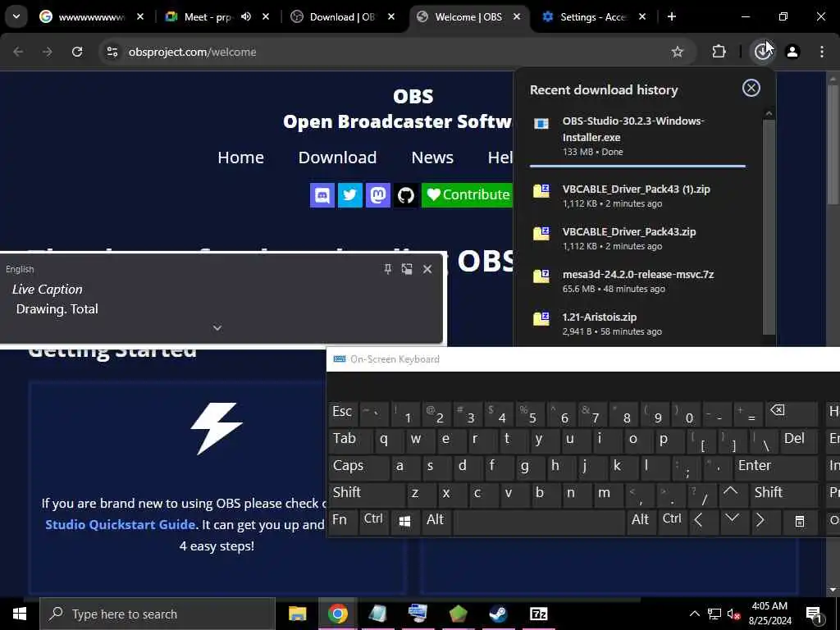The image size is (840, 630).
Task: Open the Windows Start menu
Action: [20, 614]
